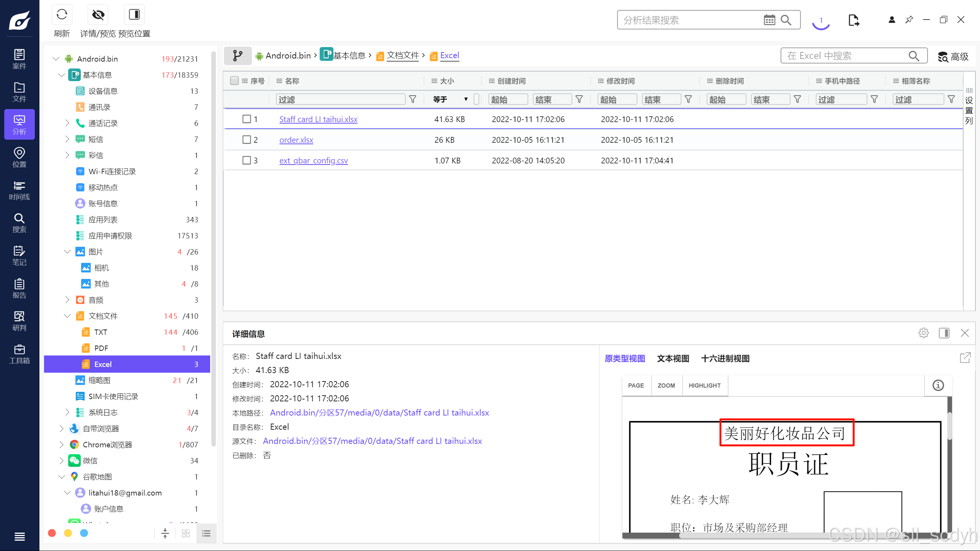Switch to the 十六进制视图 tab
Screen dimensions: 980x551
tap(725, 359)
